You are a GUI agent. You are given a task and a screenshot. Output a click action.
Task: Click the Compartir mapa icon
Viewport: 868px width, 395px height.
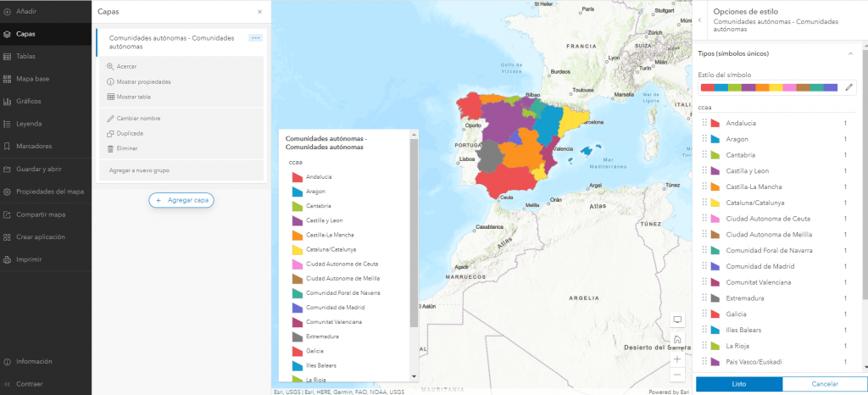[x=7, y=214]
